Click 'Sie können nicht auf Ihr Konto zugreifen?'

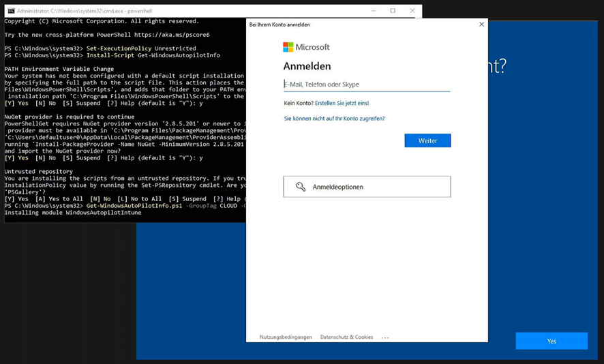(334, 119)
